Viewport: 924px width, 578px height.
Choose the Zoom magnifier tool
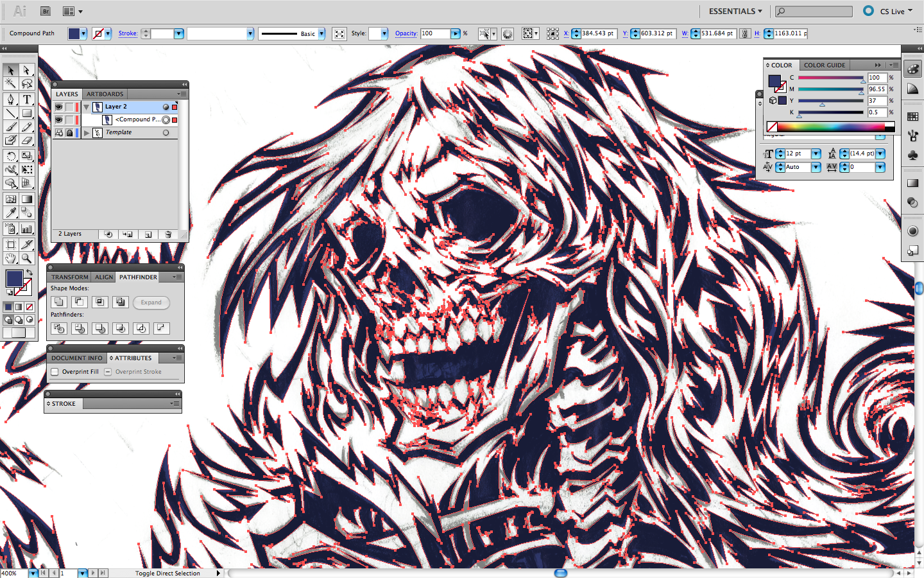pos(27,258)
